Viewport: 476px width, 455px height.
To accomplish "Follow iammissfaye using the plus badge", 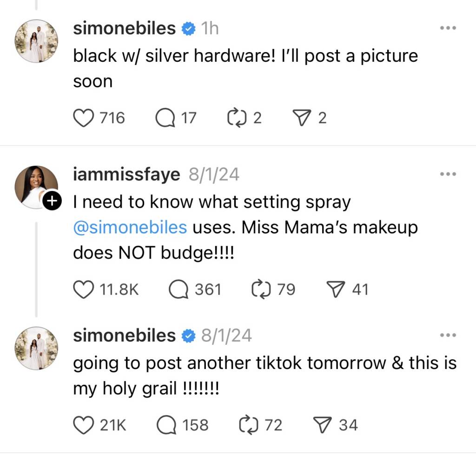I will 52,201.
